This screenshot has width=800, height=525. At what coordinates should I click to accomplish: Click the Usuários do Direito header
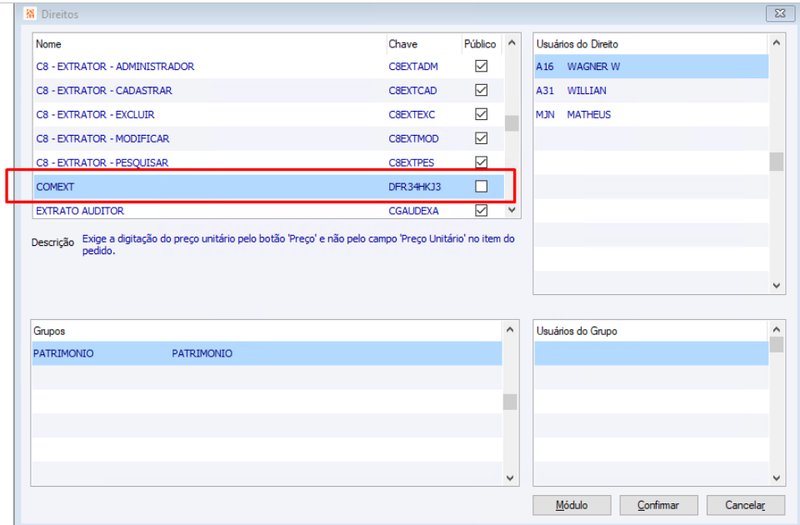(x=577, y=44)
